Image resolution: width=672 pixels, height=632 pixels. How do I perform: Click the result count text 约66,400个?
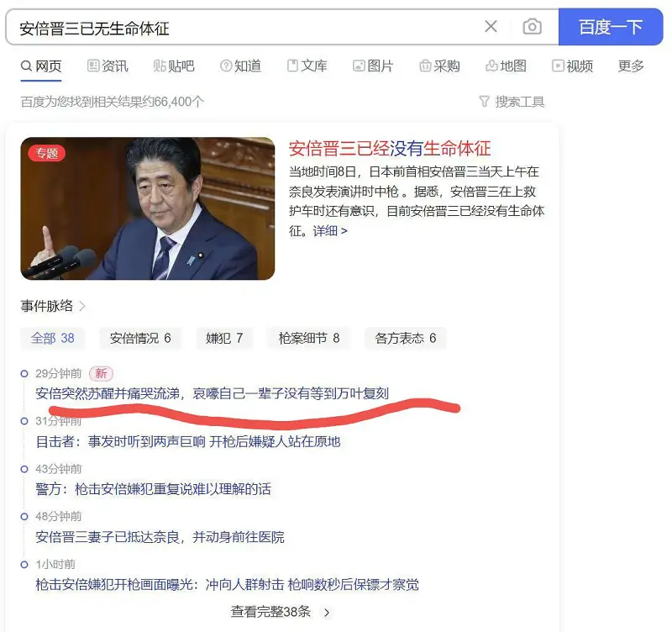174,102
